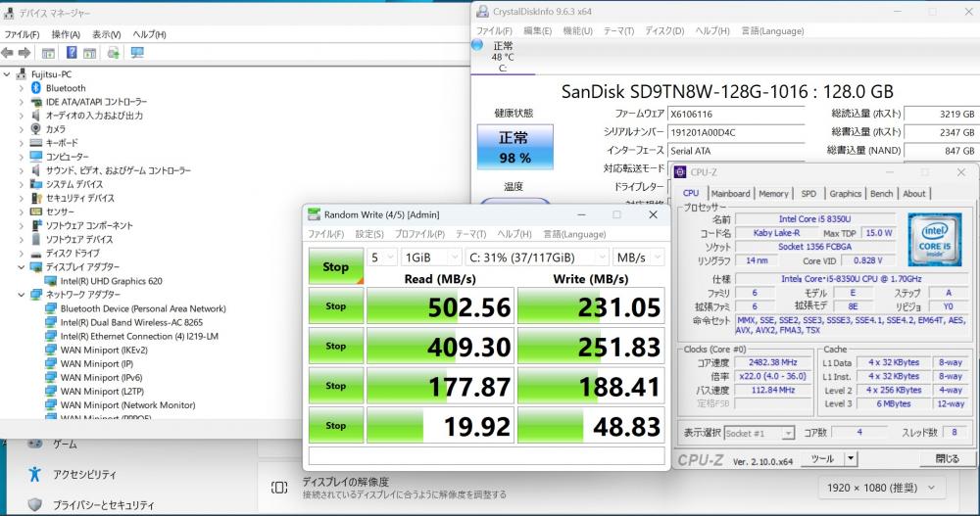Select WAN Miniport (Network Monitor) entry
This screenshot has height=516, width=980.
tap(127, 404)
